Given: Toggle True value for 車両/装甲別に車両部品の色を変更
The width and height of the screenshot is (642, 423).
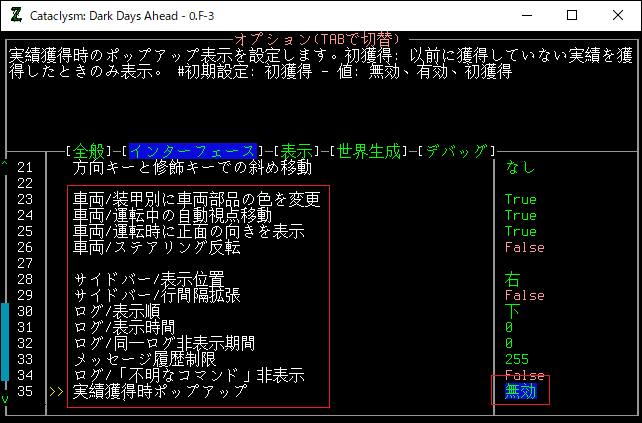Looking at the screenshot, I should tap(520, 199).
